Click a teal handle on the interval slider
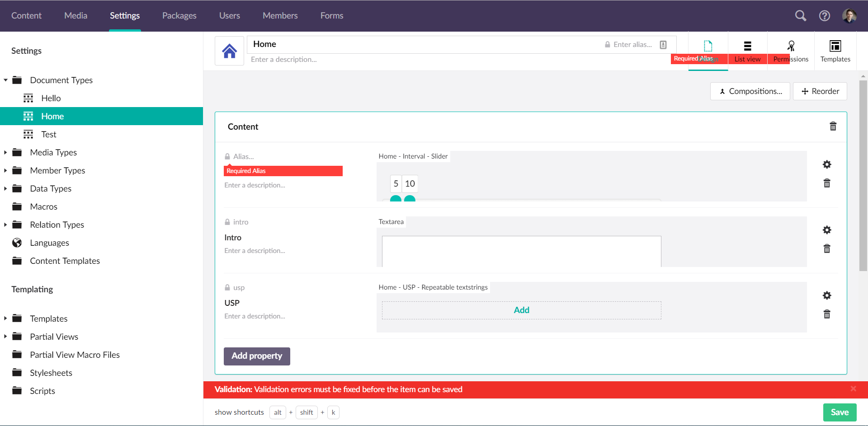This screenshot has height=426, width=868. tap(396, 199)
